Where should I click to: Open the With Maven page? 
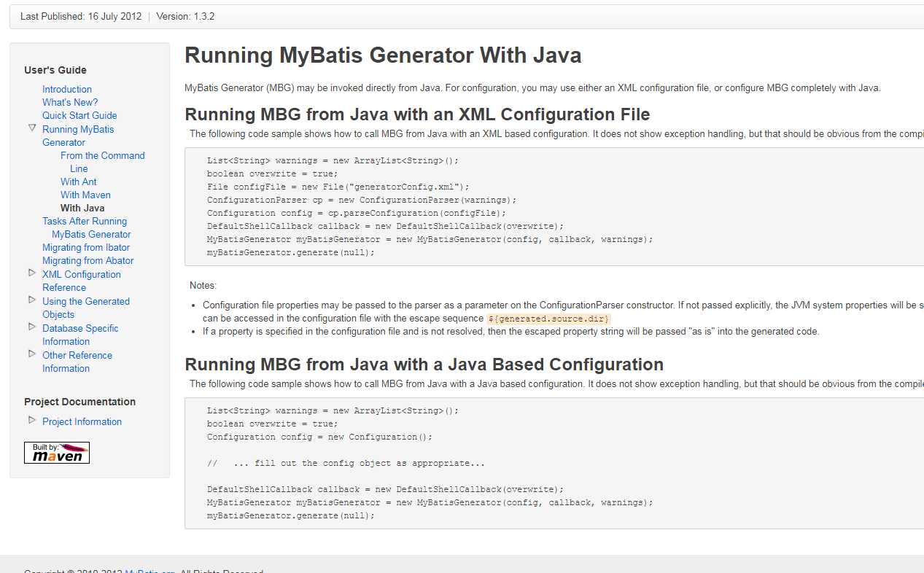click(x=85, y=195)
